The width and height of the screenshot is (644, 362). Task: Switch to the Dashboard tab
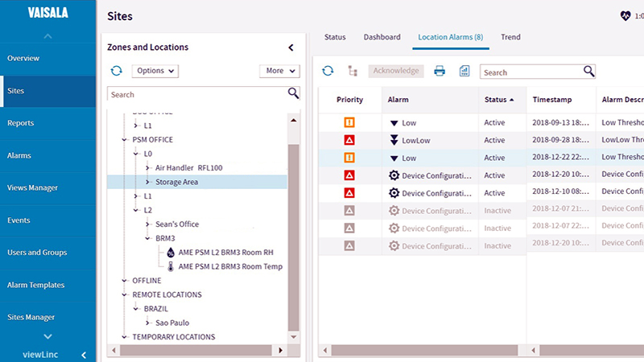click(x=382, y=38)
